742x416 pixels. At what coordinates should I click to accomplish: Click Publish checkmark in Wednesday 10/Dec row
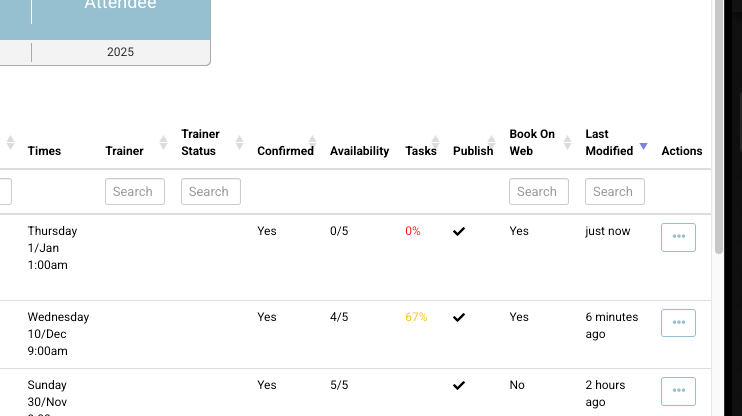pyautogui.click(x=459, y=317)
